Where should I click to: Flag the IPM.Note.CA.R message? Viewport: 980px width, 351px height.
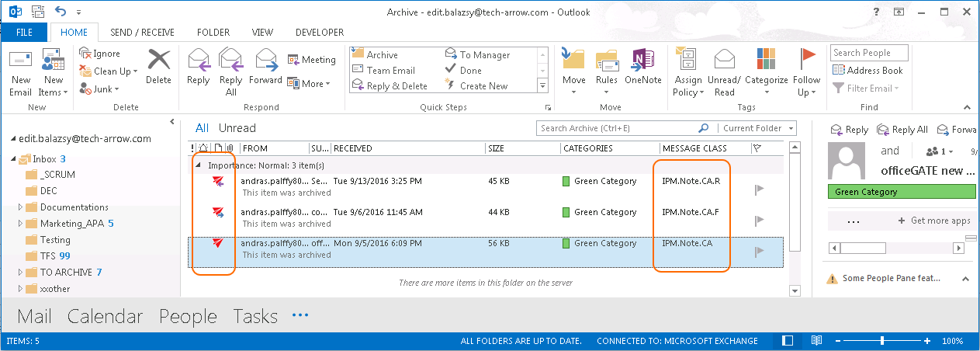[760, 189]
